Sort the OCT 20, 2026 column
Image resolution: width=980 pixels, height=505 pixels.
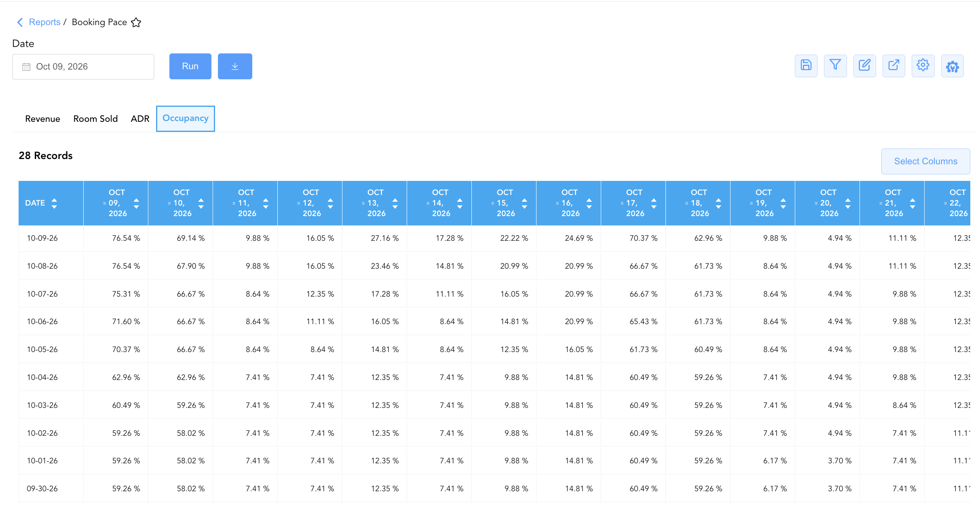point(848,203)
